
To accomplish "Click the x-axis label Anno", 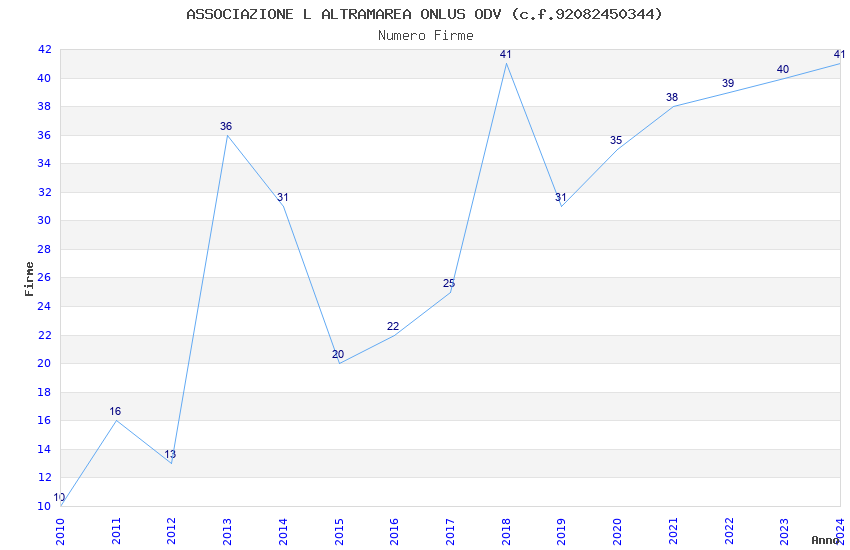I will click(825, 540).
